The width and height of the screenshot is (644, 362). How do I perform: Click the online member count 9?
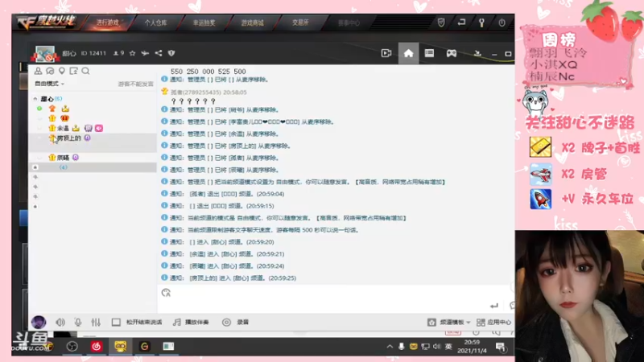(118, 53)
